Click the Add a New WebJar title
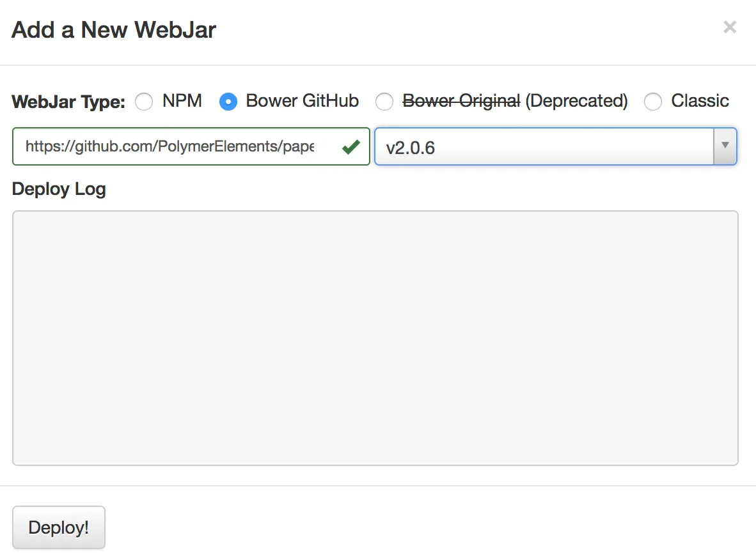Screen dimensions: 756x558 (x=113, y=29)
